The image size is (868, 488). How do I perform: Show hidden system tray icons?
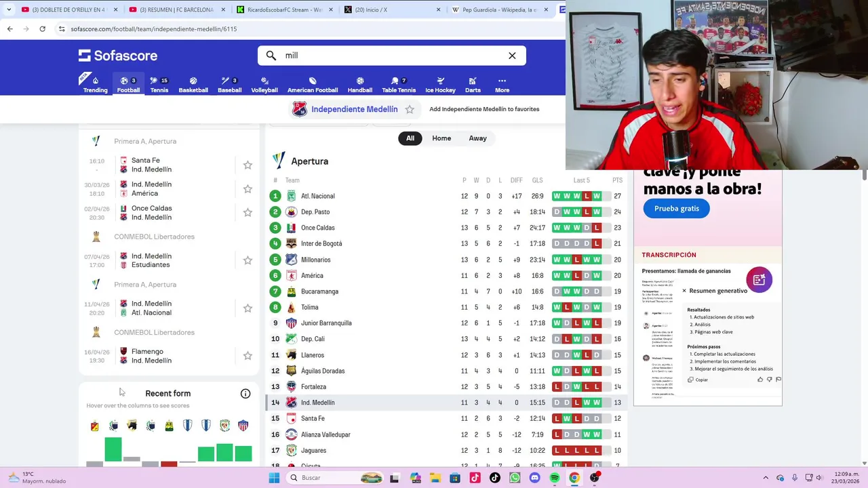[766, 478]
